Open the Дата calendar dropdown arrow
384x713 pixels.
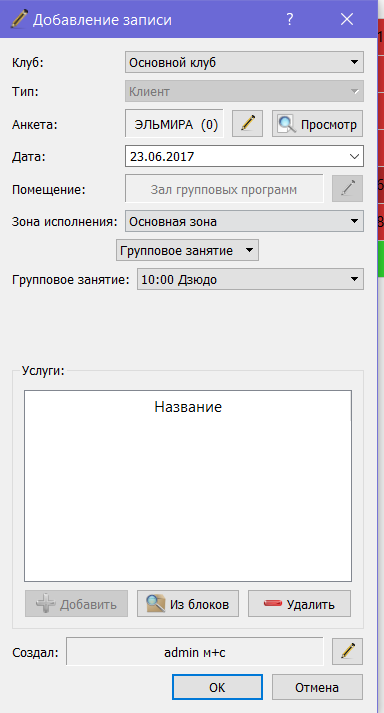click(x=354, y=157)
